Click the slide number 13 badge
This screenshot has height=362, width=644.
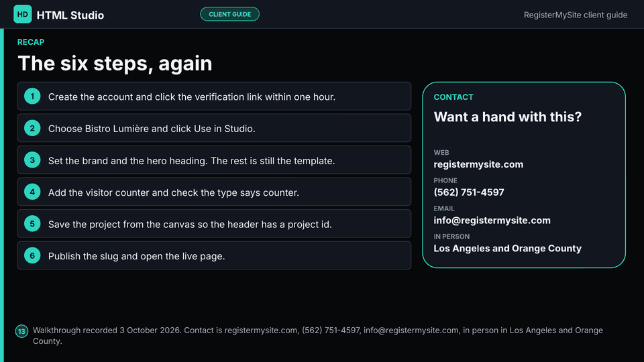click(x=21, y=331)
